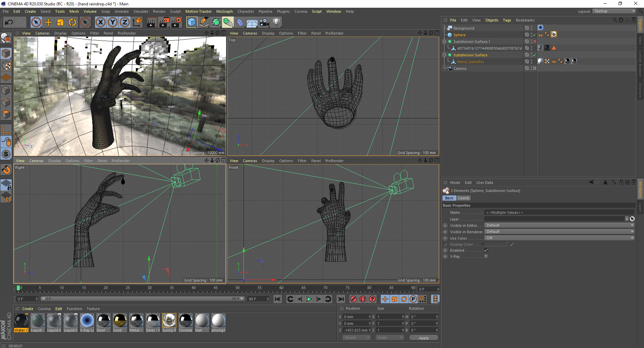Open Visible in Renderer dropdown

(560, 232)
